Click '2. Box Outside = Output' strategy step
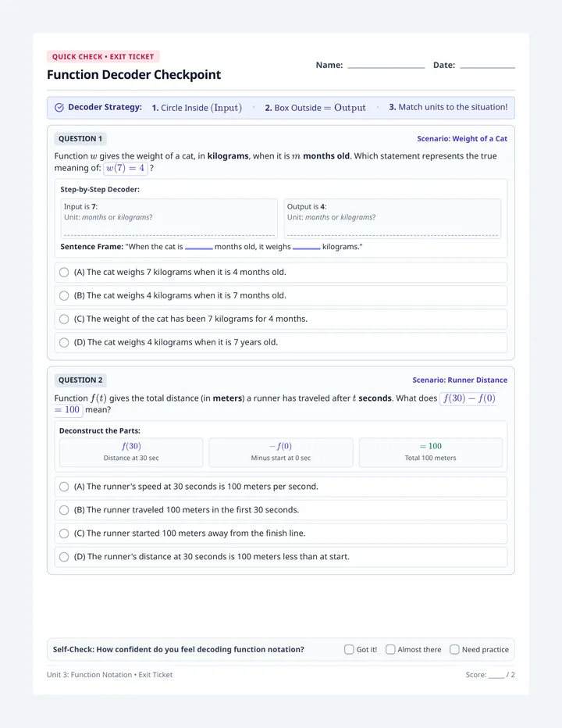This screenshot has width=562, height=728. tap(315, 108)
